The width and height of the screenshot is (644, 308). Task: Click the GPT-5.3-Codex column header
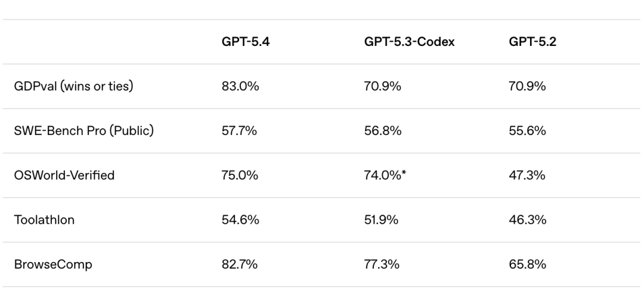tap(409, 42)
